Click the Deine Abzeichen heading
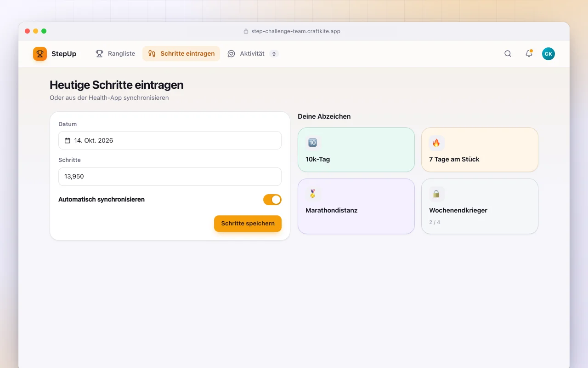Viewport: 588px width, 368px height. pyautogui.click(x=324, y=116)
